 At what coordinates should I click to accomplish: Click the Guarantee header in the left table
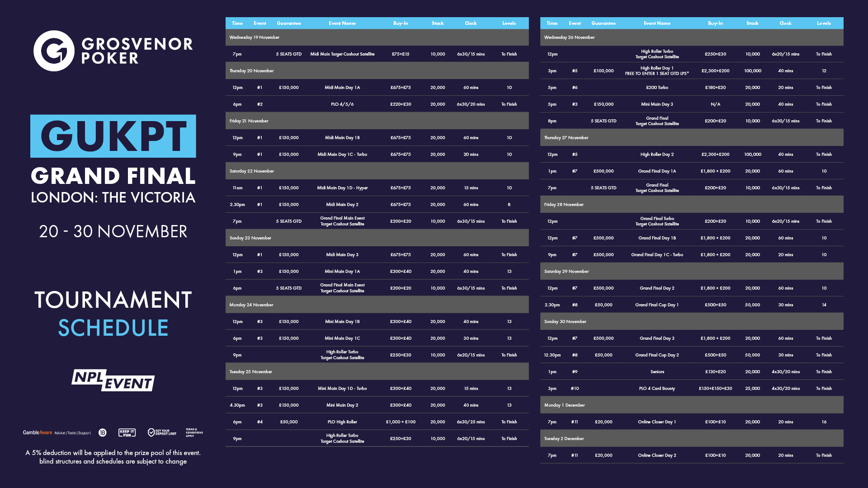coord(288,23)
